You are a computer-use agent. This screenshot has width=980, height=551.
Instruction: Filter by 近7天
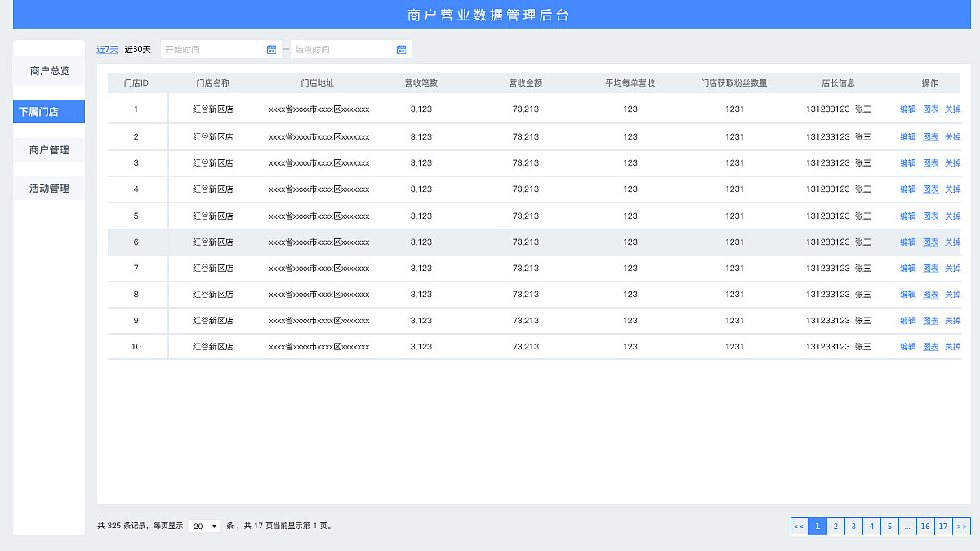pos(108,50)
